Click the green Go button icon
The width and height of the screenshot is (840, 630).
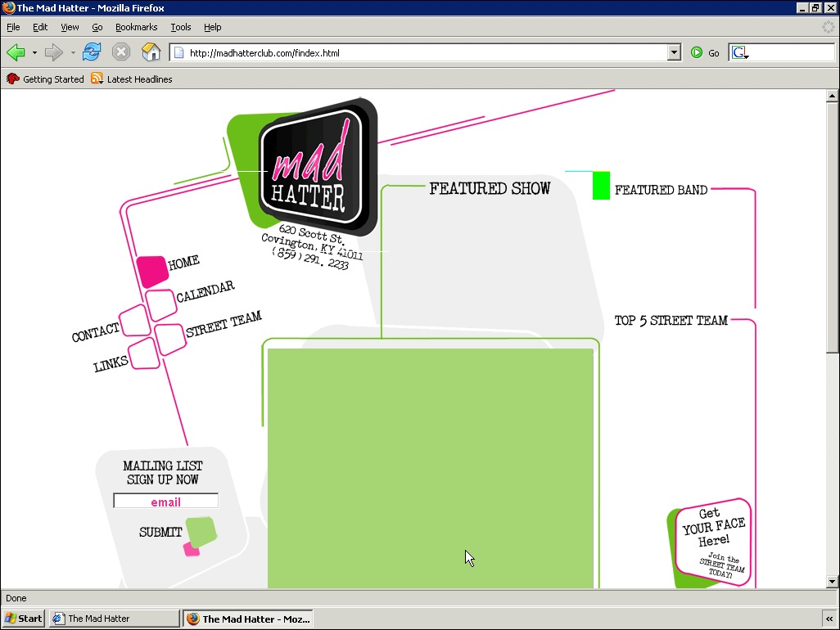[x=697, y=52]
